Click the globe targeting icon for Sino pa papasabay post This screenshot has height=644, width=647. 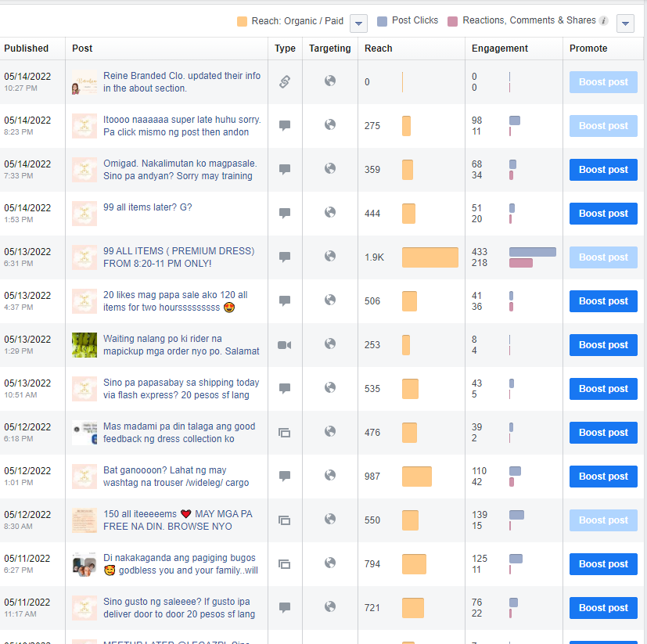pyautogui.click(x=330, y=387)
